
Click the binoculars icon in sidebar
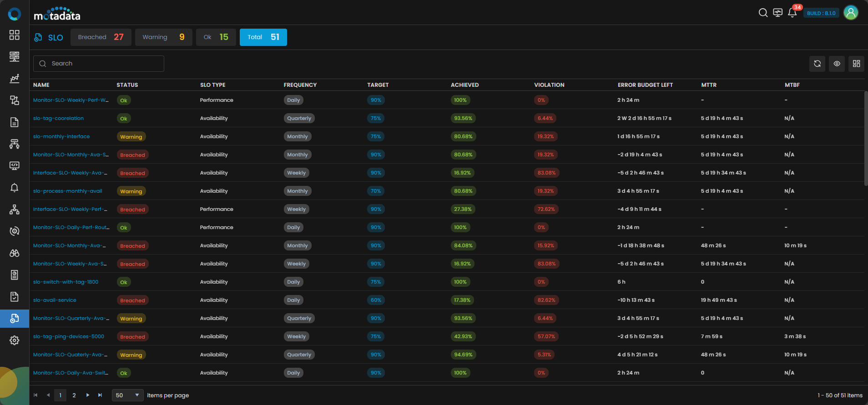(x=15, y=253)
